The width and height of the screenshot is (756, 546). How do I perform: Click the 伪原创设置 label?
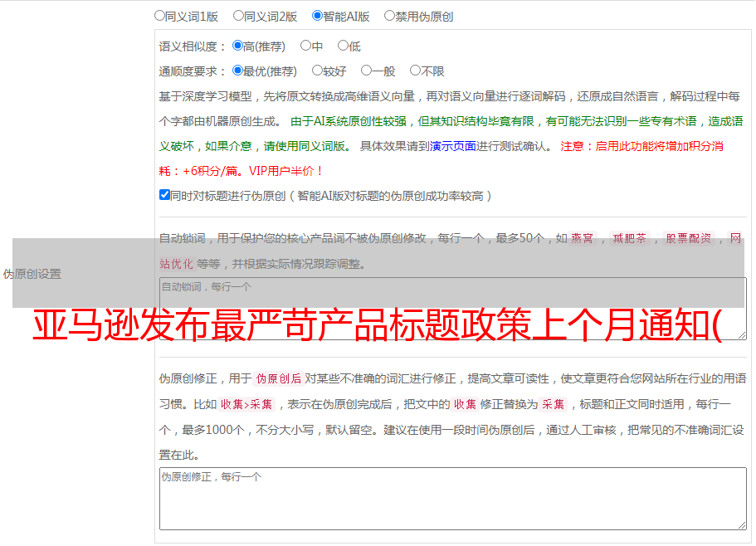point(32,274)
